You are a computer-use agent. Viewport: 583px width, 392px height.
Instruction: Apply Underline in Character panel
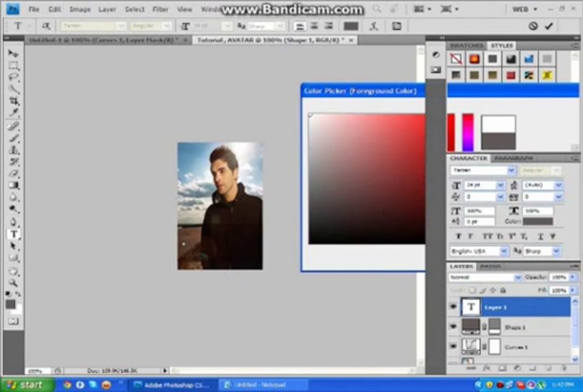[x=541, y=236]
